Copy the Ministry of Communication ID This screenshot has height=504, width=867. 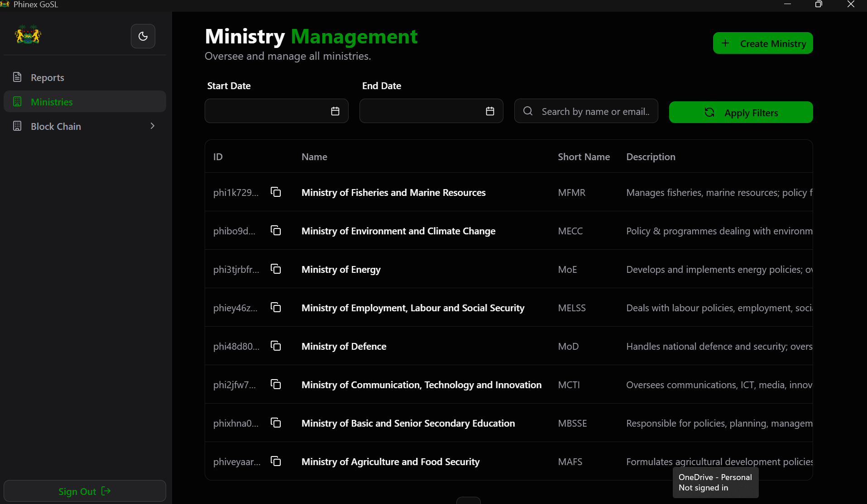(x=276, y=384)
